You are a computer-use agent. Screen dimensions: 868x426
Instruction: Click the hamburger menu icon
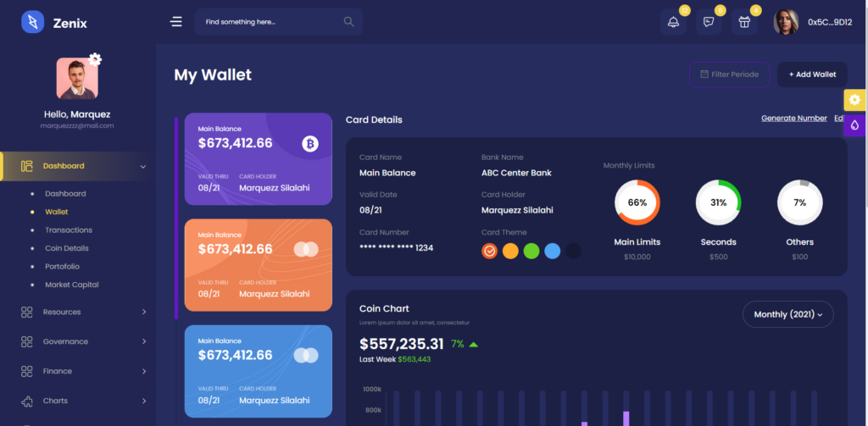(x=176, y=21)
